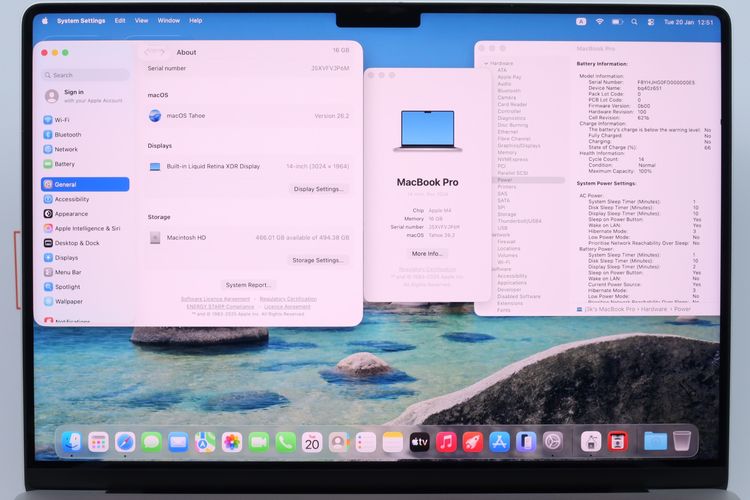
Task: Click the battery status menu bar icon
Action: point(618,22)
